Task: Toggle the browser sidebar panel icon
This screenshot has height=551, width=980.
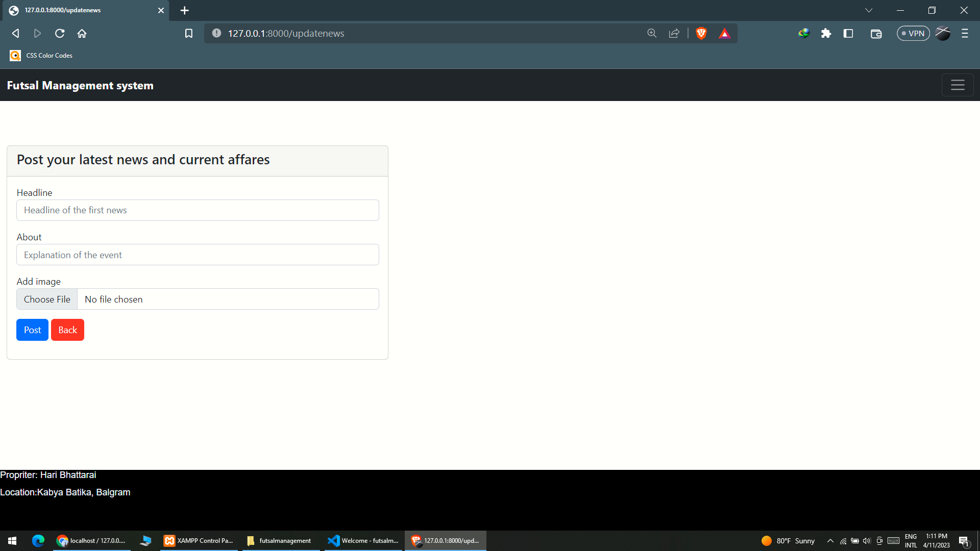Action: 849,33
